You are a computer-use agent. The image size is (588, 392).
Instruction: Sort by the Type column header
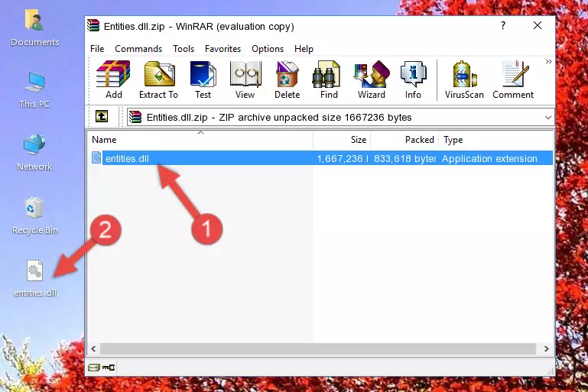pyautogui.click(x=495, y=140)
